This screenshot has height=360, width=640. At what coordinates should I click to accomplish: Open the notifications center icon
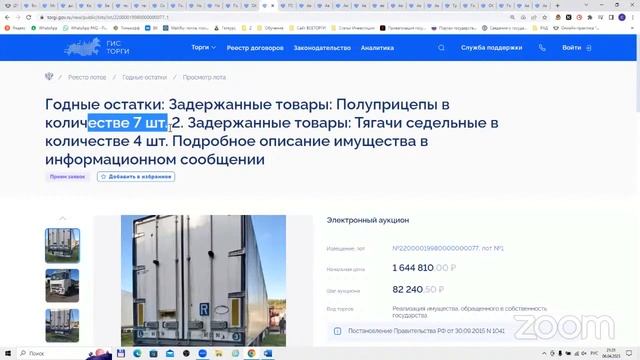click(629, 353)
